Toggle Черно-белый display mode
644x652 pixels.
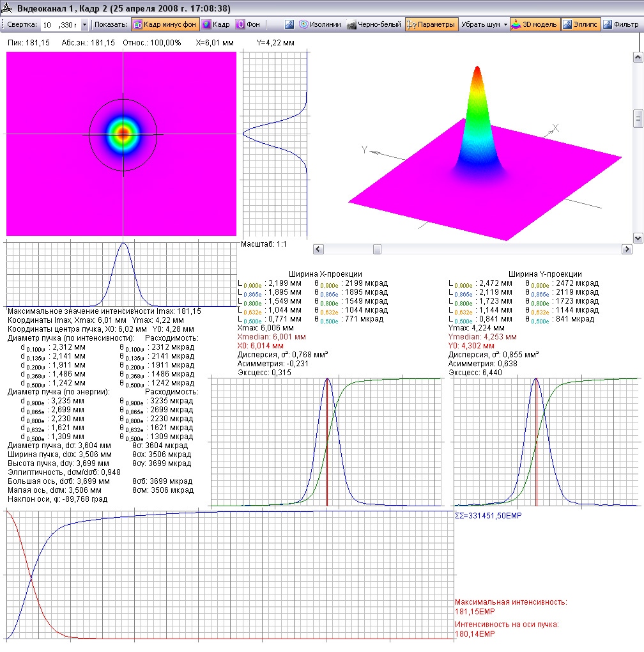pos(374,24)
